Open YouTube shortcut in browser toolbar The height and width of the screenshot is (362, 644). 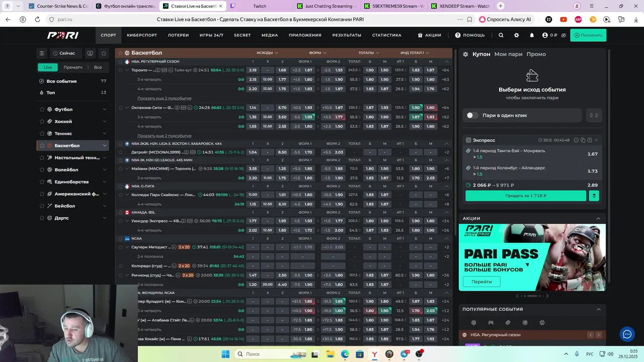563,20
